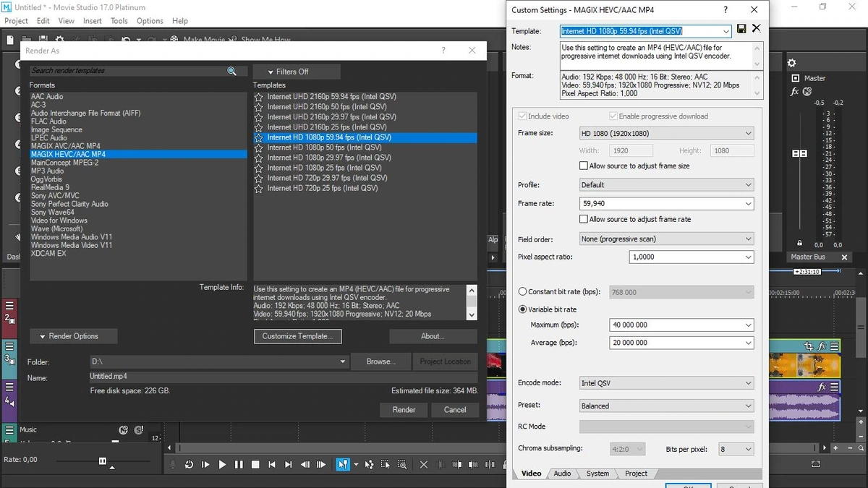This screenshot has width=868, height=488.
Task: Click the Render button
Action: tap(404, 410)
